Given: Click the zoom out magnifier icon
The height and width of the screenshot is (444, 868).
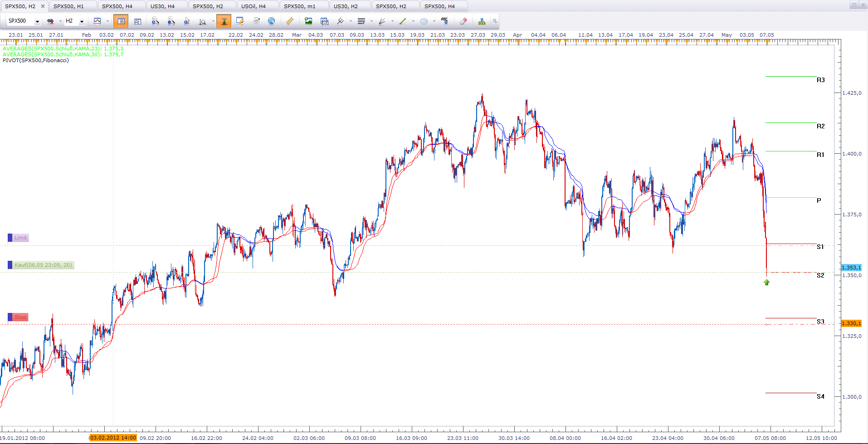Looking at the screenshot, I should click(171, 21).
